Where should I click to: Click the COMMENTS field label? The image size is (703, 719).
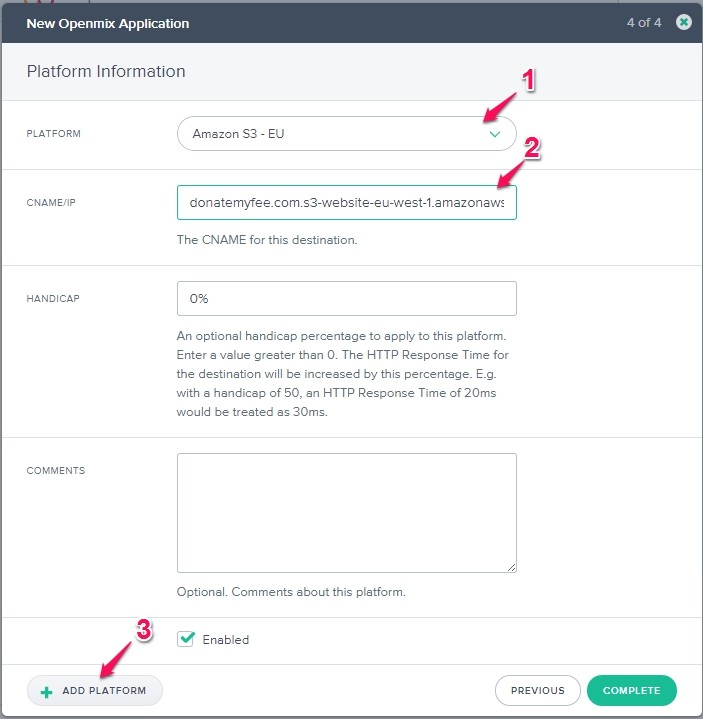click(56, 471)
